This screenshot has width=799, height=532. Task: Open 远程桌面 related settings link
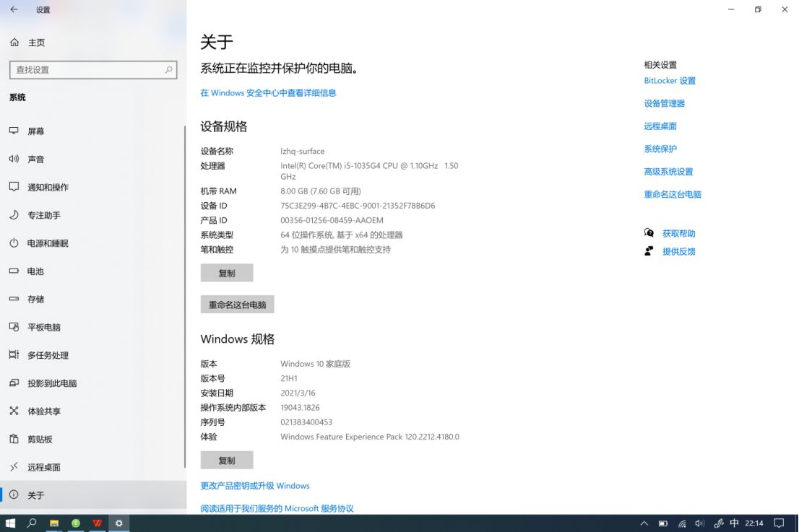[660, 126]
